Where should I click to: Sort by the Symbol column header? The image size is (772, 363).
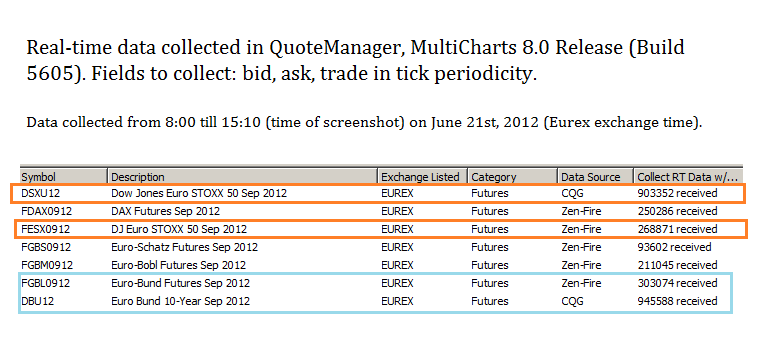(64, 176)
